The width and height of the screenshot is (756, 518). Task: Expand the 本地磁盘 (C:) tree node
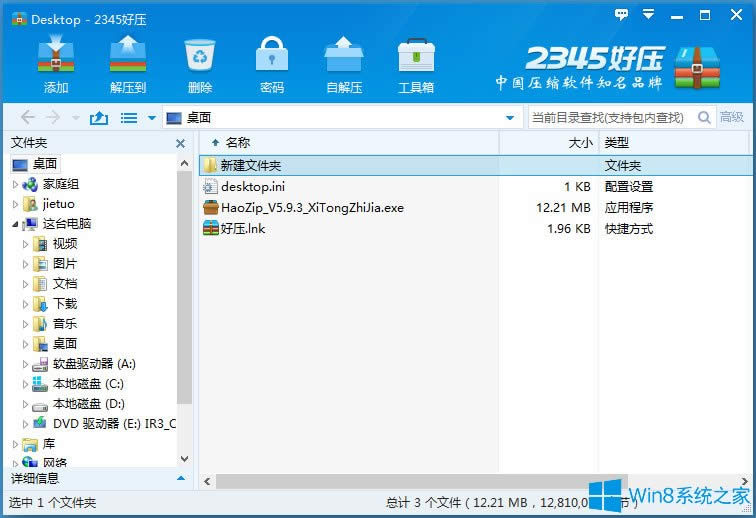pyautogui.click(x=27, y=384)
